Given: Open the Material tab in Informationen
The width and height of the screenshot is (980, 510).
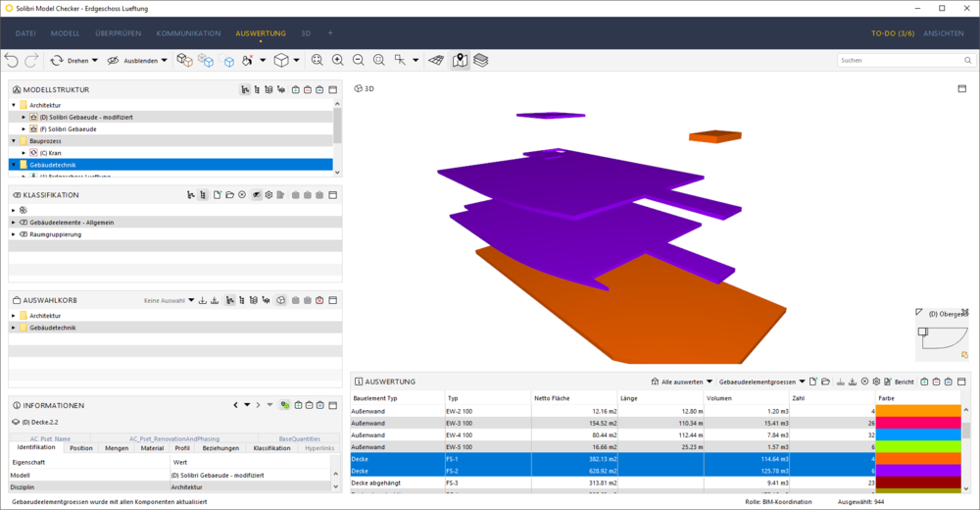Looking at the screenshot, I should [x=152, y=447].
